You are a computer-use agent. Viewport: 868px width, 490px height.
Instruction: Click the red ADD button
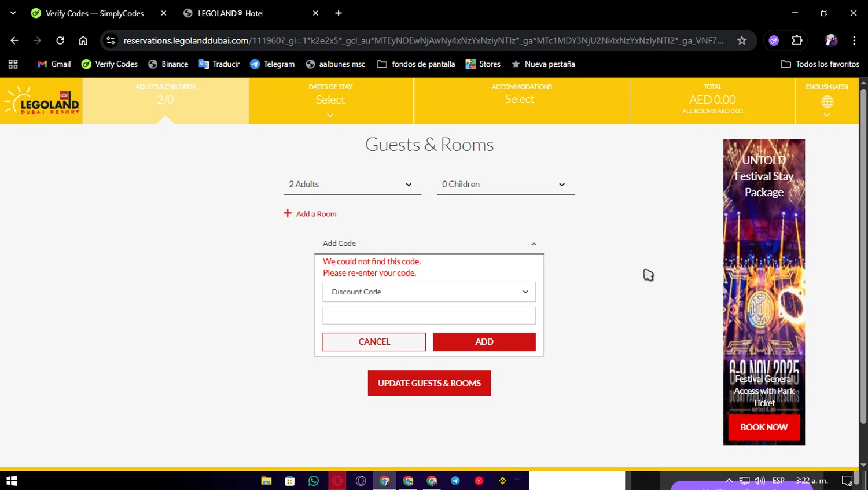[x=484, y=342]
